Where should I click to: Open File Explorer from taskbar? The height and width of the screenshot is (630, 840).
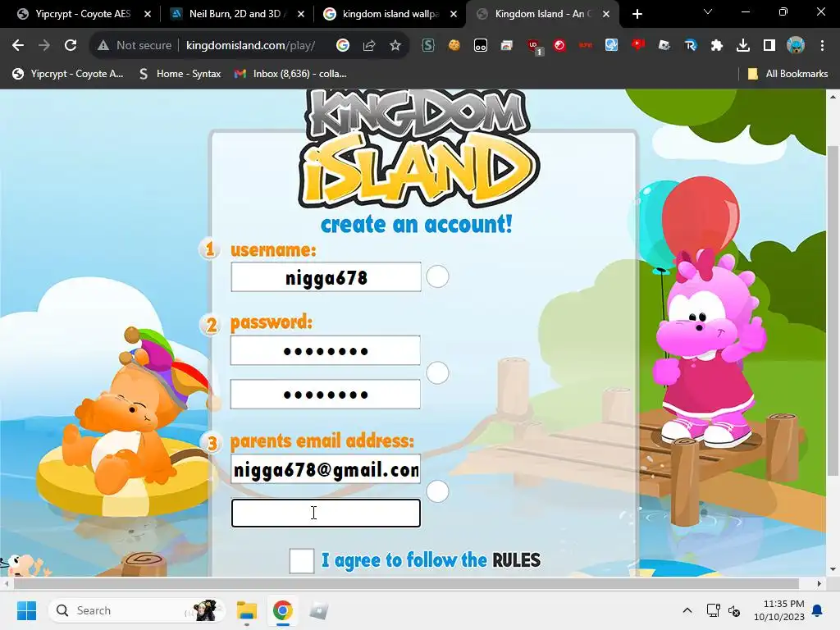click(x=247, y=610)
